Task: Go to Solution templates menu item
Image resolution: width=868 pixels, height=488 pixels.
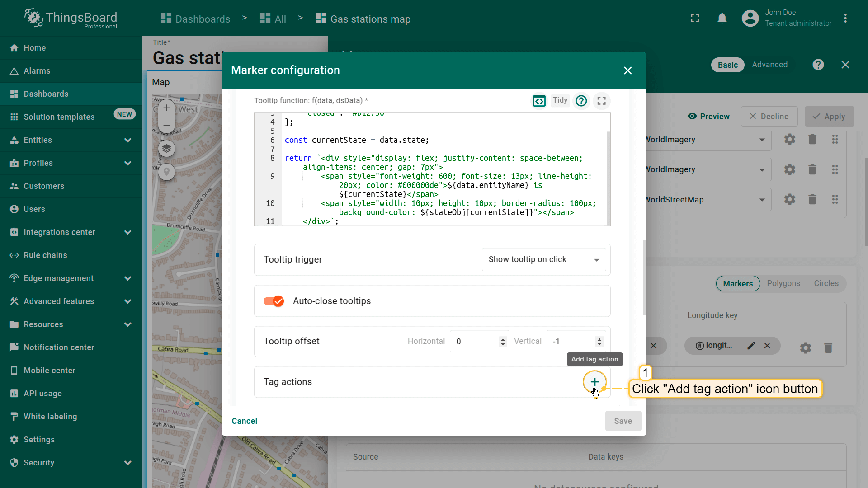Action: click(59, 117)
